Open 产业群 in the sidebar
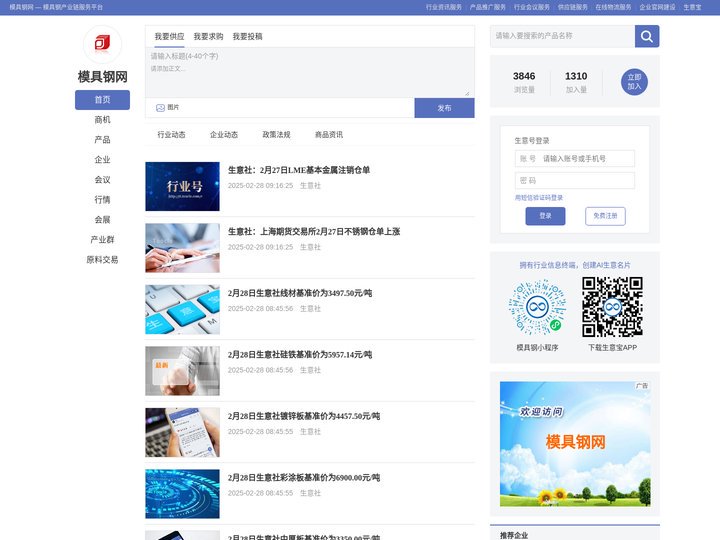 click(102, 240)
